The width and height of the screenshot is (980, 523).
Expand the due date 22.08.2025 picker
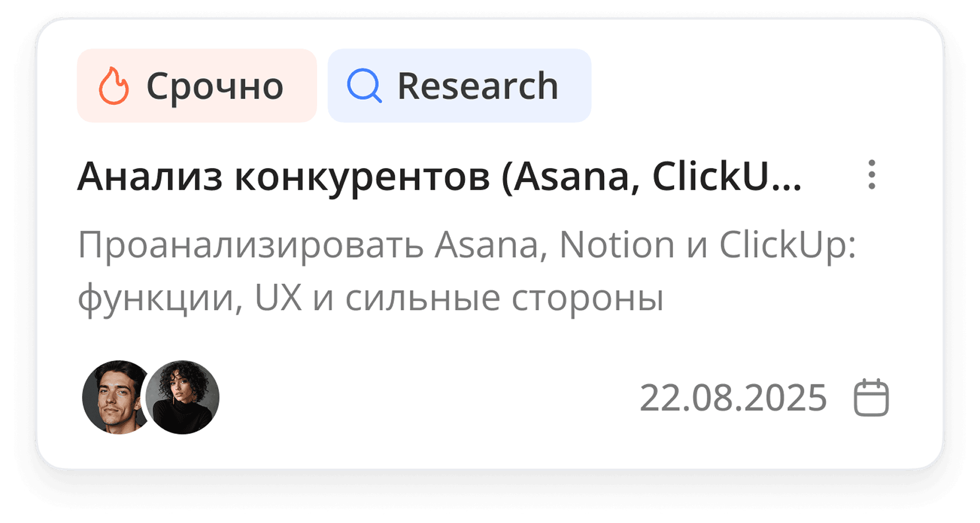coord(732,397)
